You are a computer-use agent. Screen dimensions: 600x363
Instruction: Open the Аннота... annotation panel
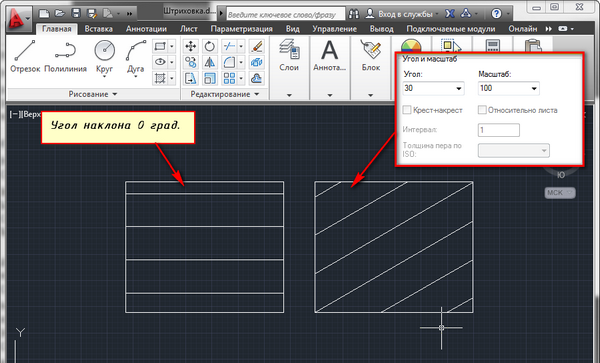[329, 55]
